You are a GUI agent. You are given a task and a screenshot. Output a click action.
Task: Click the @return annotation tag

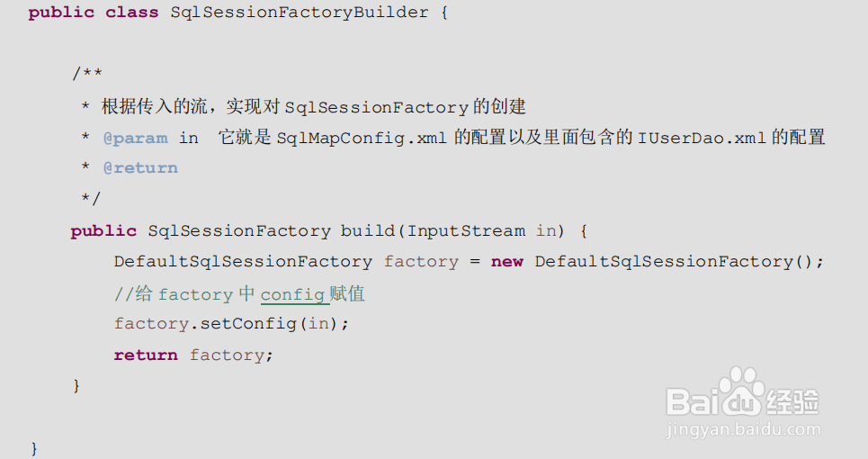pos(140,168)
